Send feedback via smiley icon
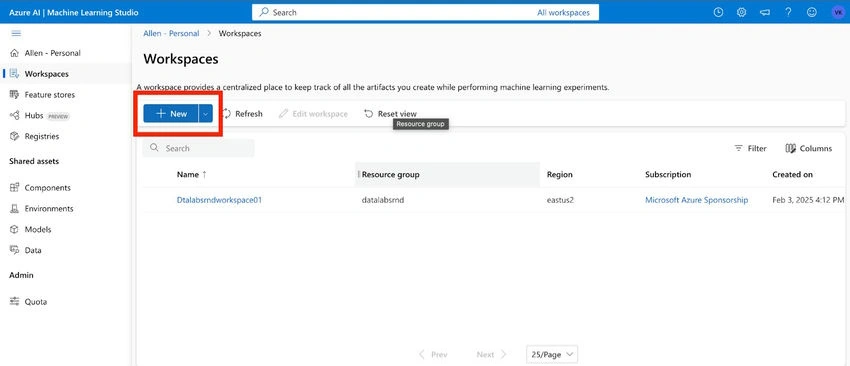This screenshot has height=366, width=850. (812, 12)
